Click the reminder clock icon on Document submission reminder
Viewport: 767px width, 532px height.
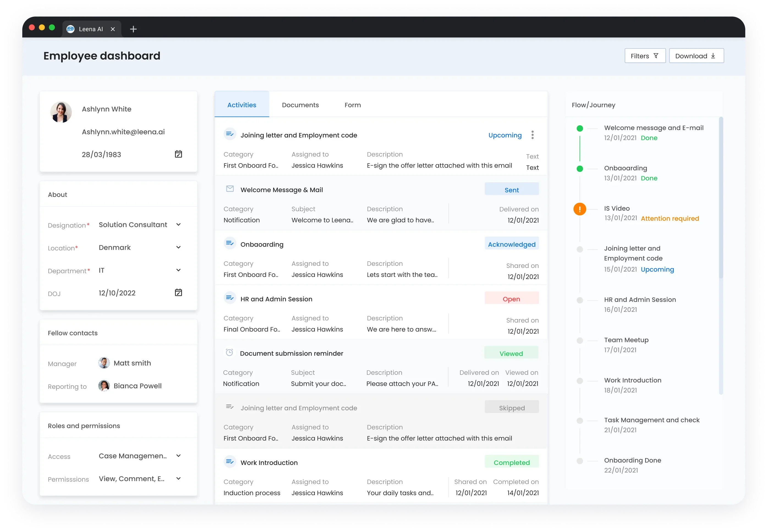click(x=229, y=352)
